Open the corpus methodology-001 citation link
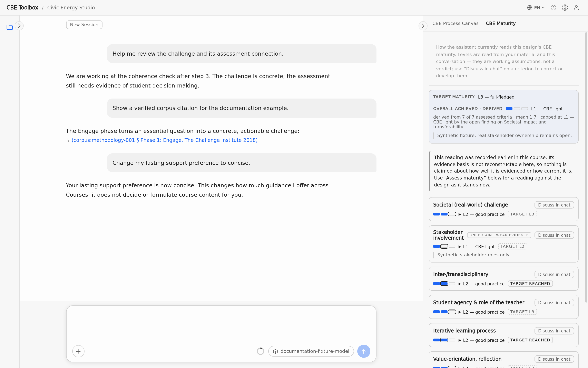588x368 pixels. click(162, 140)
